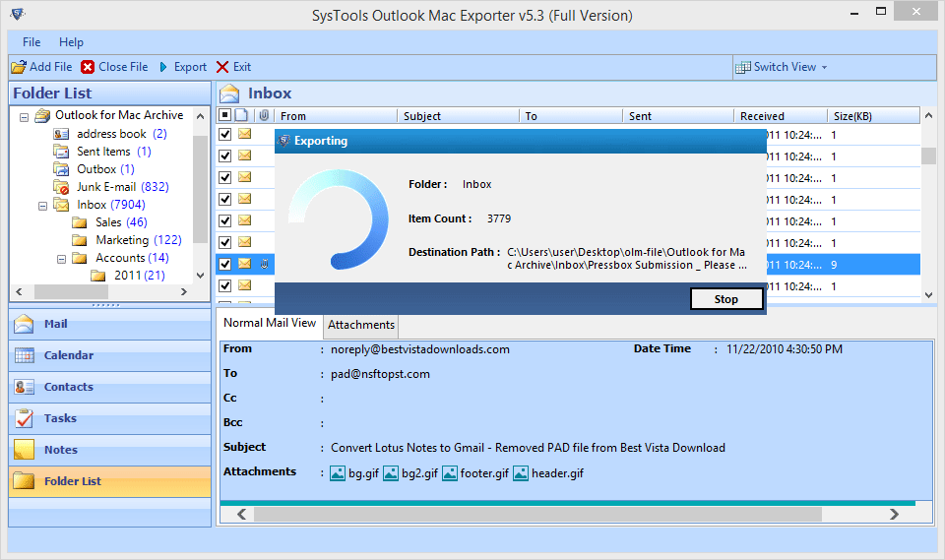945x560 pixels.
Task: Click the mail list scroll up arrow
Action: click(928, 115)
